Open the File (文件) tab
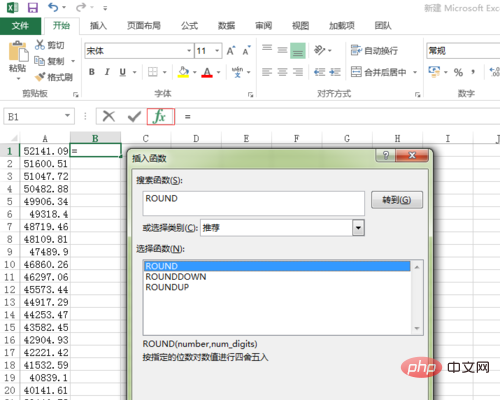500x400 pixels. pos(20,26)
